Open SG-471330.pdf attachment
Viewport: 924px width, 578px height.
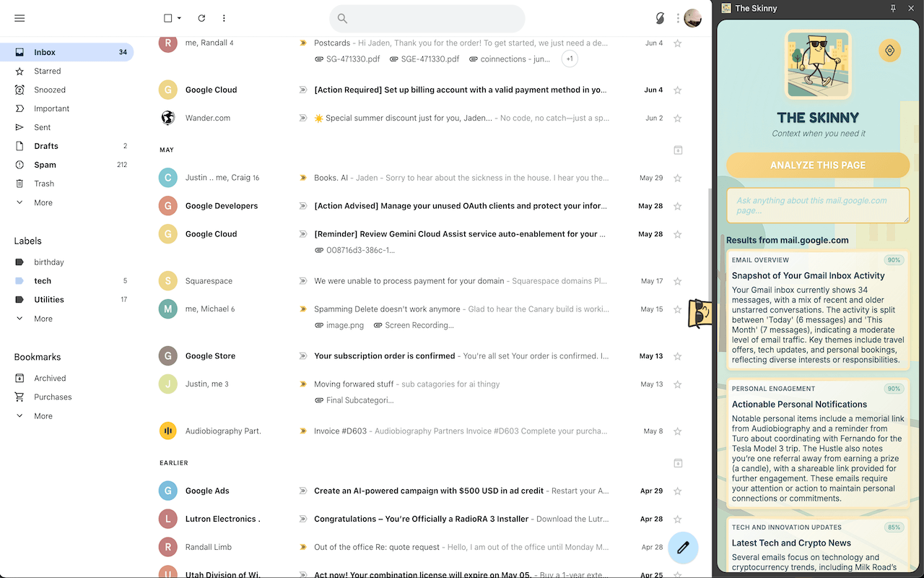[348, 59]
